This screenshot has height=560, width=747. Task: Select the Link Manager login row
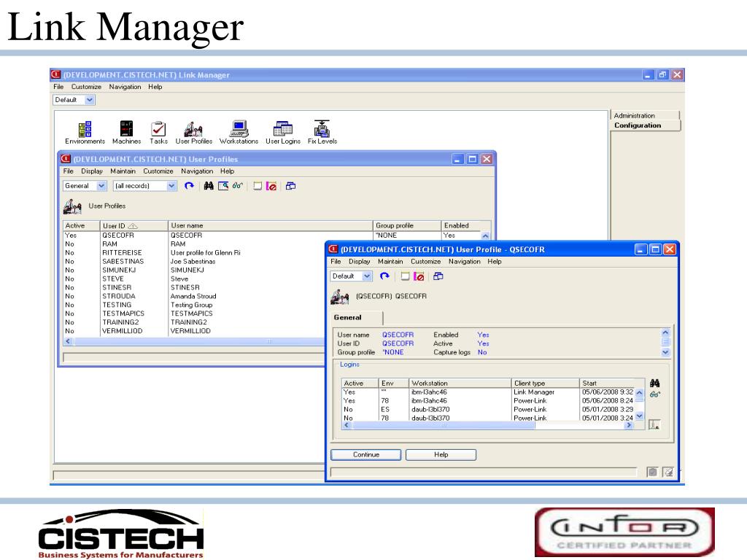point(488,392)
